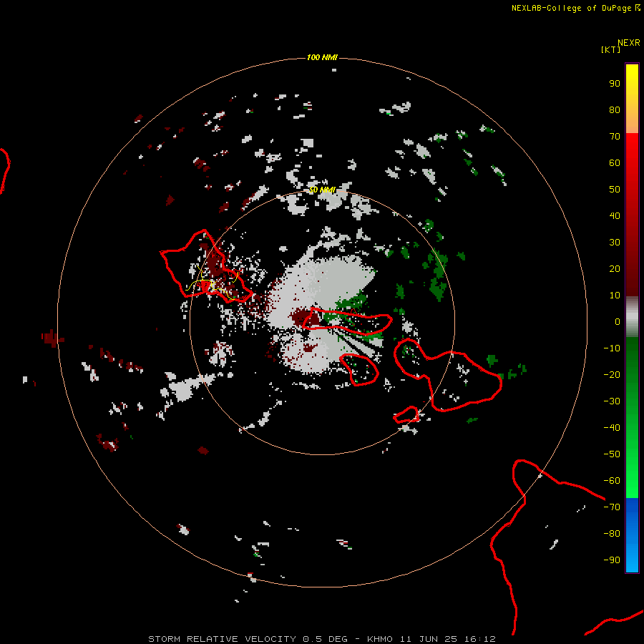Click the -90 value on the color scale
The height and width of the screenshot is (644, 644).
click(612, 560)
